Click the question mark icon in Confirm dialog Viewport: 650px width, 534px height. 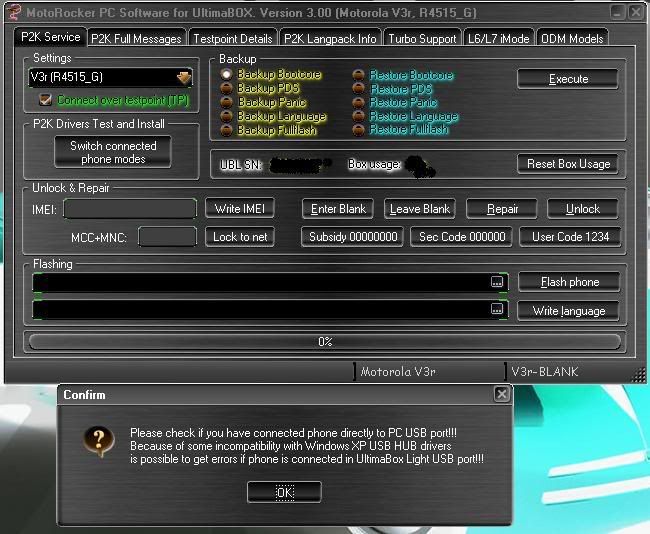[x=99, y=441]
